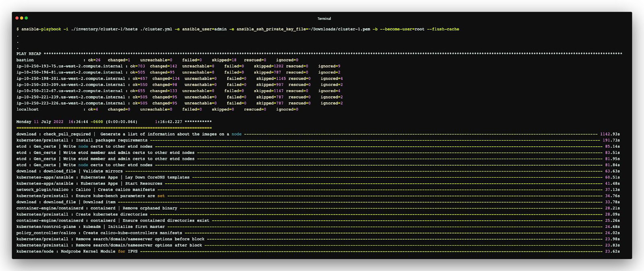
Task: Click the ./cluster.yml argument
Action: [156, 29]
